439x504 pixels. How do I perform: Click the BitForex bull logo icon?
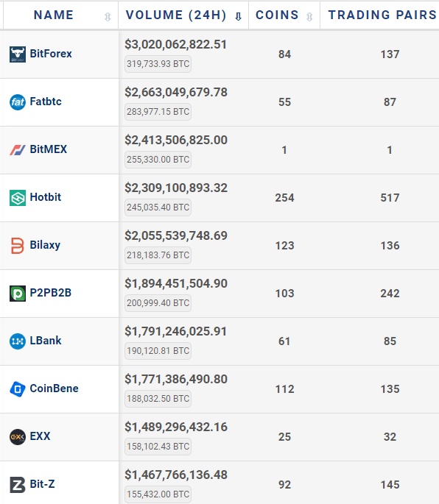18,54
